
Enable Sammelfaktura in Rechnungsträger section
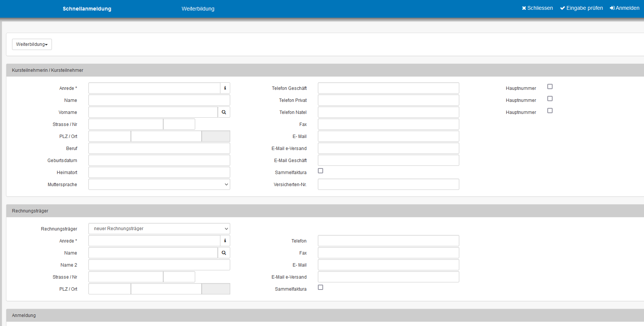(320, 287)
